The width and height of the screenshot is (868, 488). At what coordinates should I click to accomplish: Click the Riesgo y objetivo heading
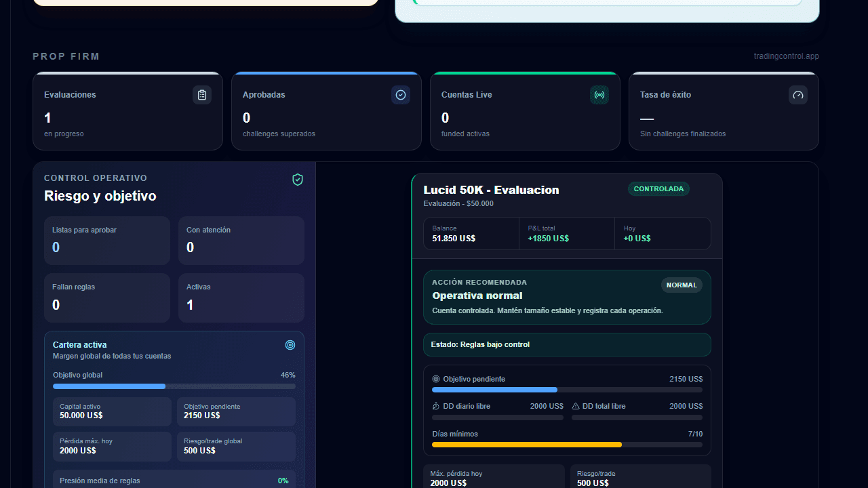coord(100,196)
